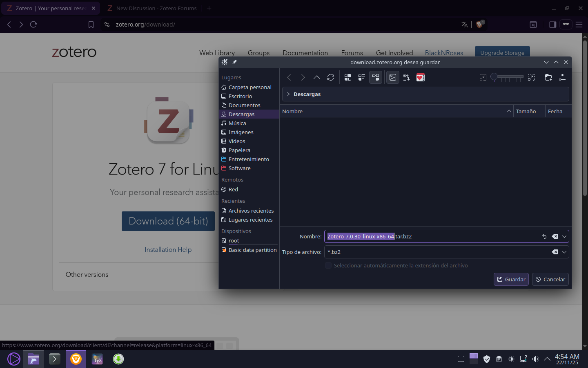Screen dimensions: 588x368
Task: Create a new folder in save dialog
Action: tap(548, 77)
